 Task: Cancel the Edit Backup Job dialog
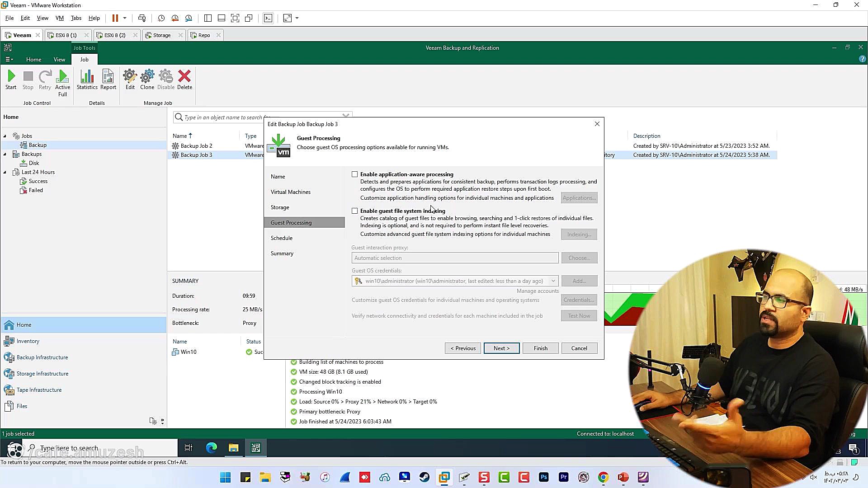coord(579,348)
